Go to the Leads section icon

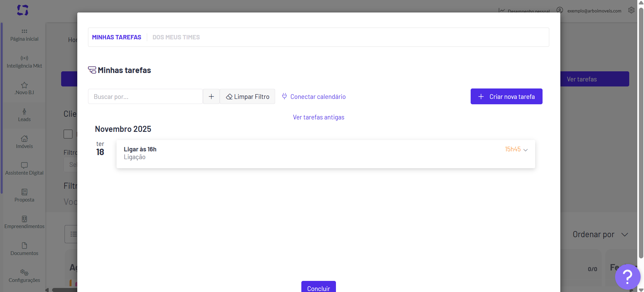[x=24, y=112]
